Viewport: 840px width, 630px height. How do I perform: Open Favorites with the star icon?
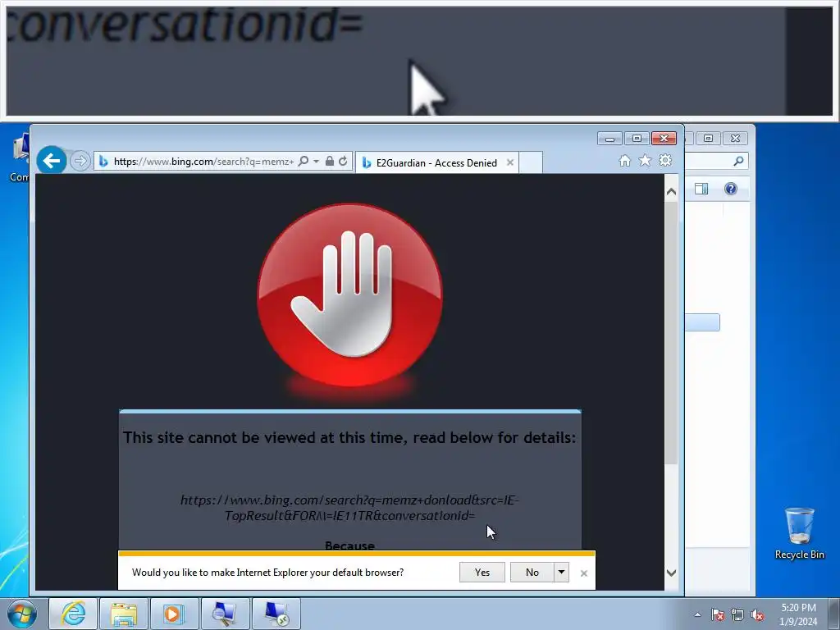[645, 160]
